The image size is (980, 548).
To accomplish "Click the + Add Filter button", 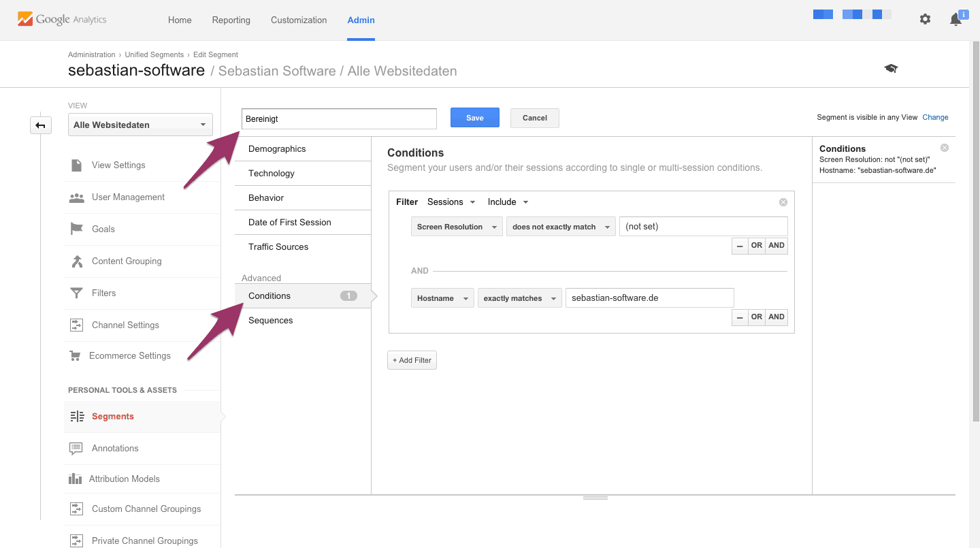I will point(412,360).
